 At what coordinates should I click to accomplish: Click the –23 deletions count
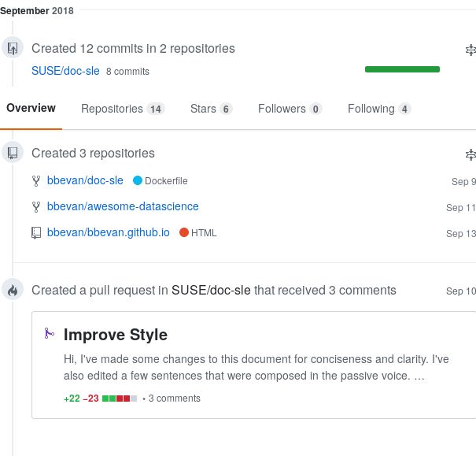[90, 399]
